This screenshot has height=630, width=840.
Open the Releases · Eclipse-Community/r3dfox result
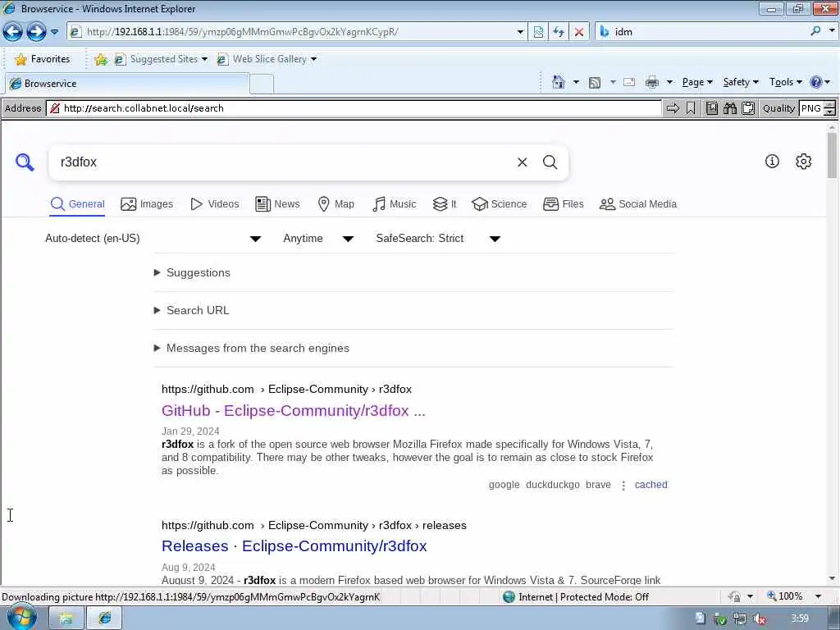[294, 546]
